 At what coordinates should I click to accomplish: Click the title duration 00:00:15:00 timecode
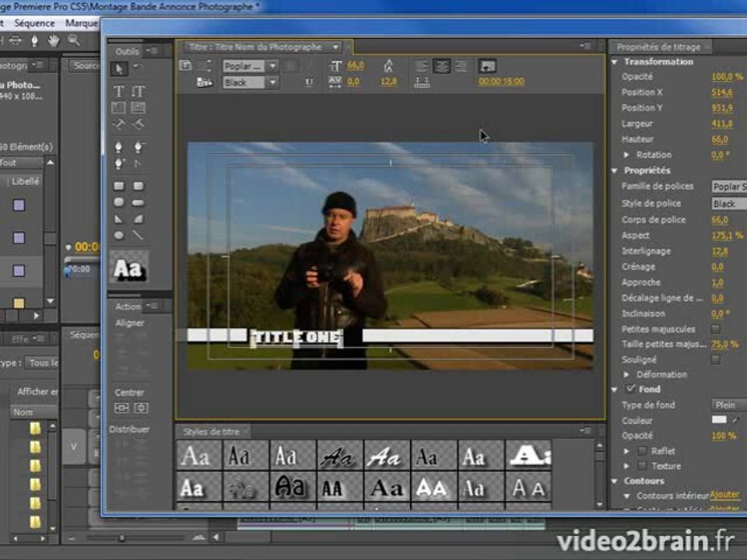501,82
